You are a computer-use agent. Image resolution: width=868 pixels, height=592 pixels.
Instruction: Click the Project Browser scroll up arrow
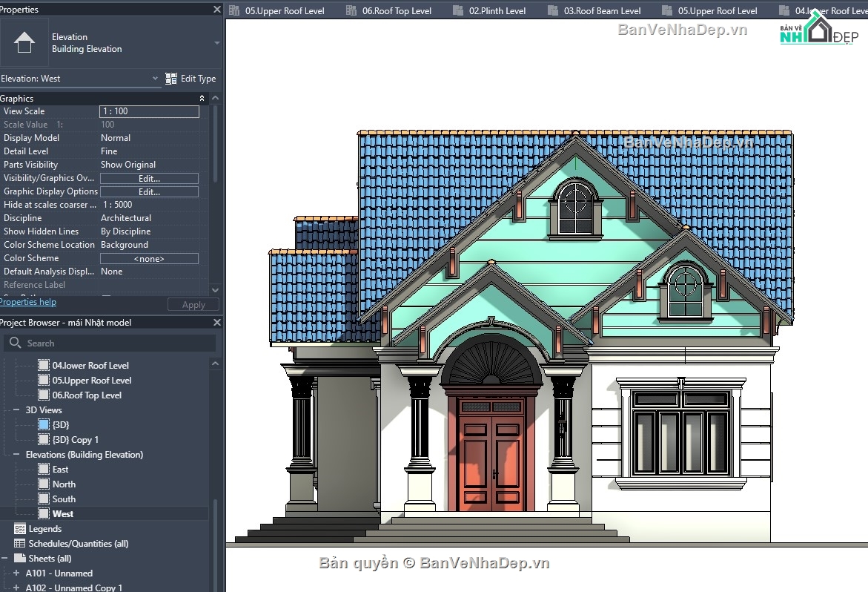216,364
